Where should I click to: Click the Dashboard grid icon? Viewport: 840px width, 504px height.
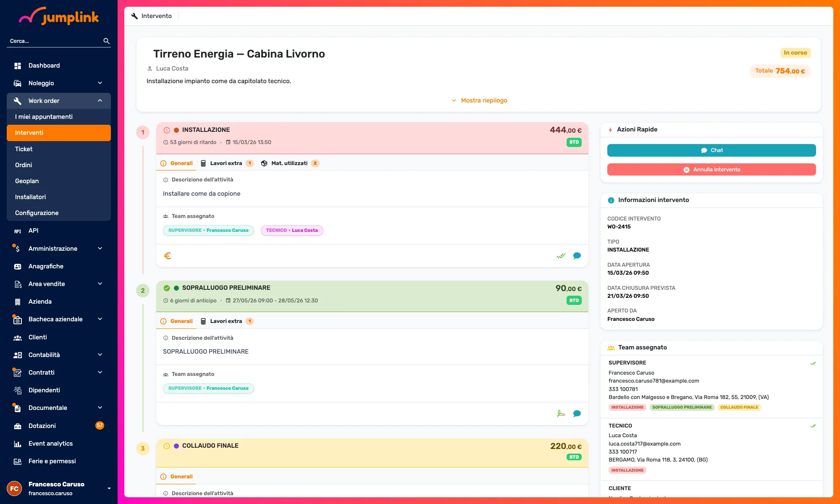coord(18,66)
